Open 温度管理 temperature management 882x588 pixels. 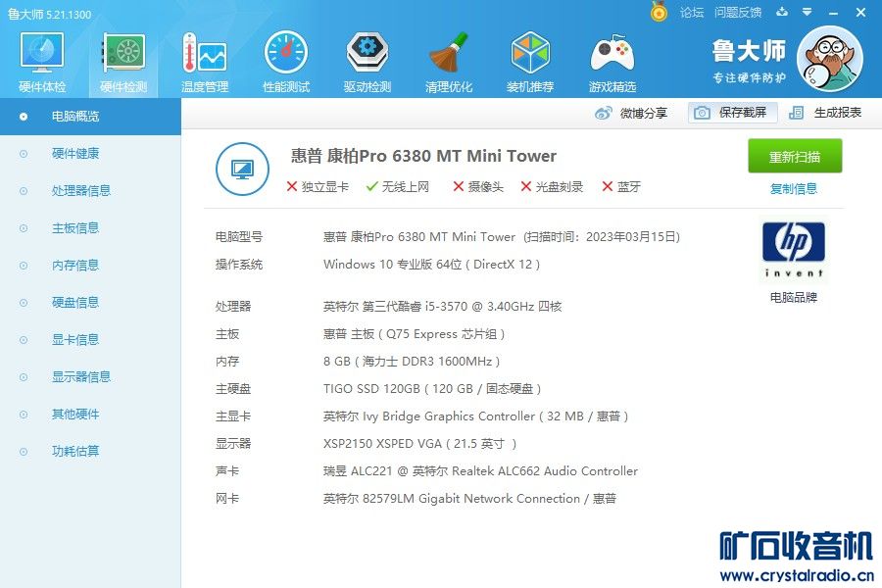(205, 62)
